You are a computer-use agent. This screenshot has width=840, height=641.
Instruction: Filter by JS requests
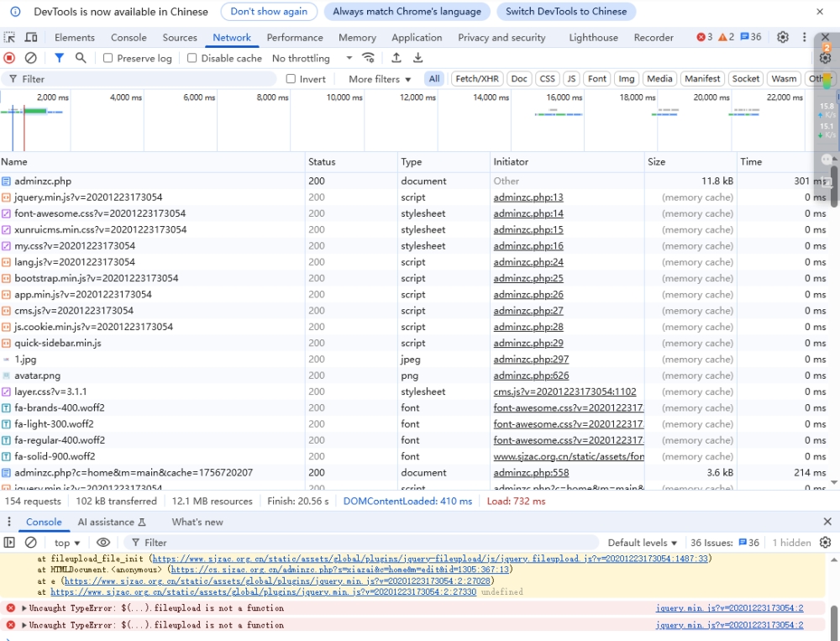(571, 79)
